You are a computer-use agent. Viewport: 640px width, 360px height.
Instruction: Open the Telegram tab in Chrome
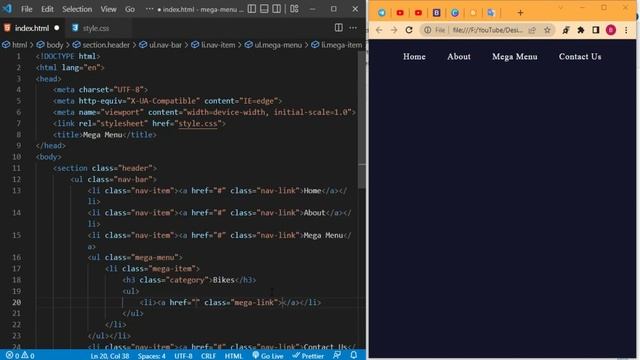382,13
